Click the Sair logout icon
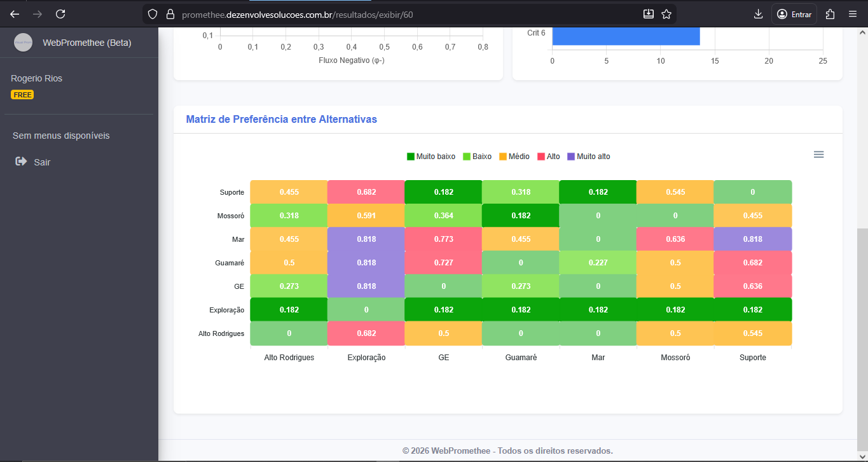The image size is (868, 462). tap(21, 162)
